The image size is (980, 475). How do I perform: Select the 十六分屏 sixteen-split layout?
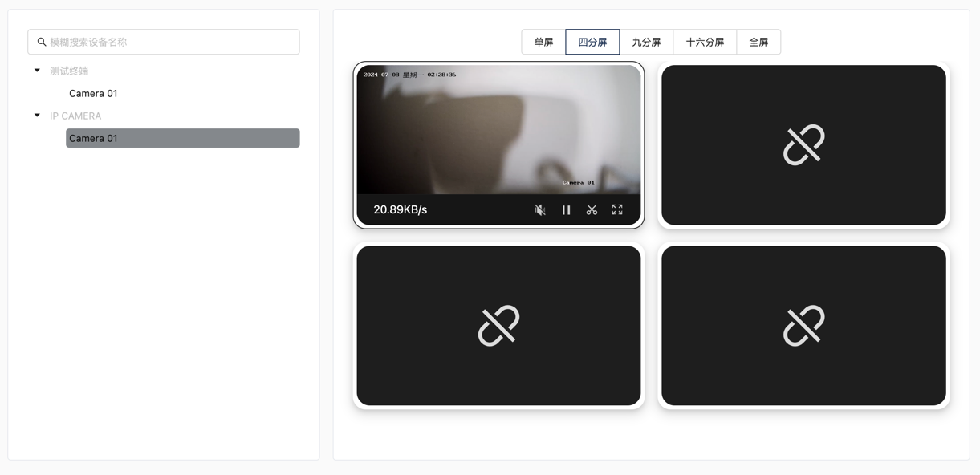pos(705,42)
